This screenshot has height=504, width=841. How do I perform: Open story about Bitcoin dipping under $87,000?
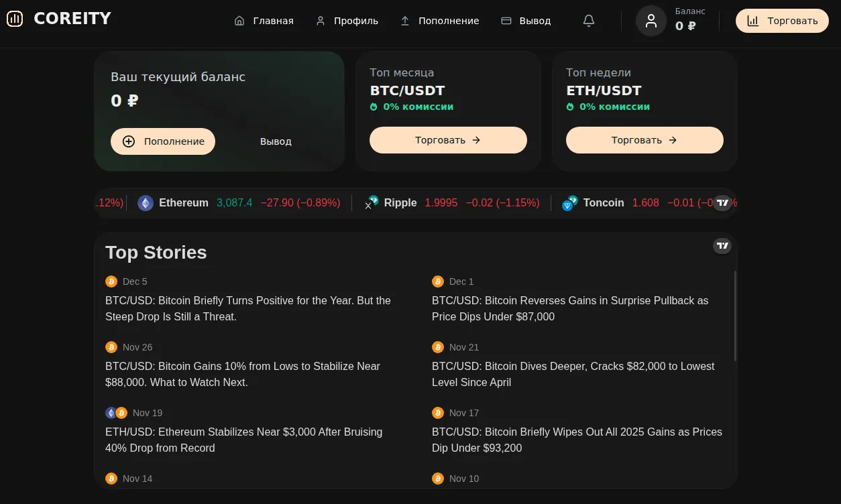(x=570, y=308)
